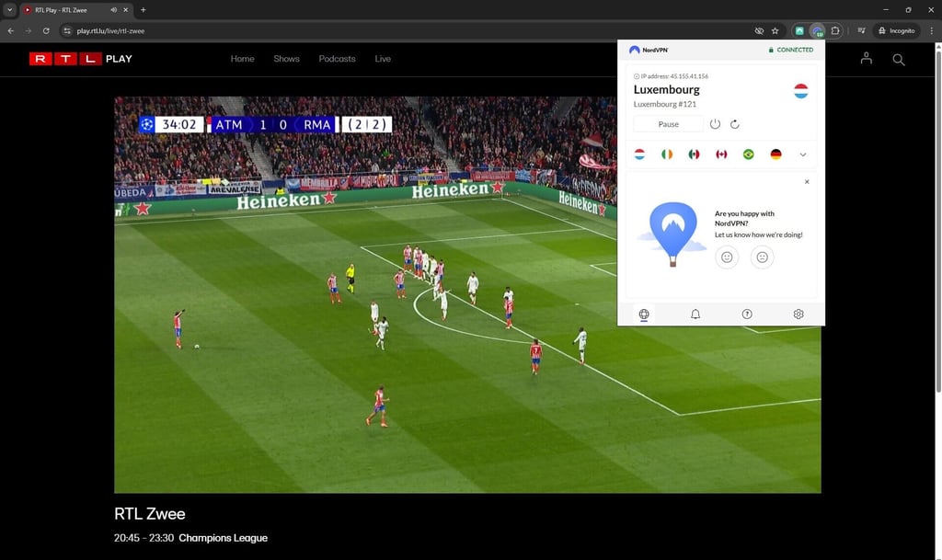This screenshot has height=560, width=942.
Task: Open RTL Play user account icon
Action: [x=866, y=58]
